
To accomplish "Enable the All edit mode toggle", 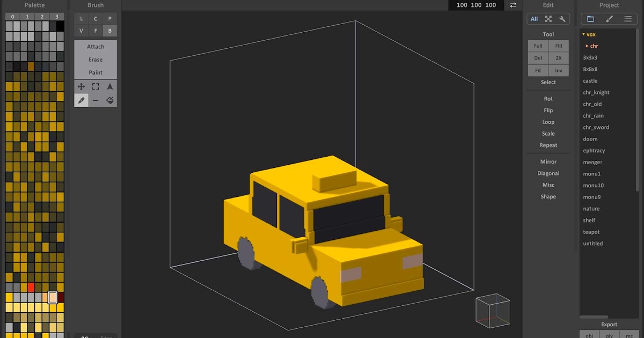I will [534, 18].
